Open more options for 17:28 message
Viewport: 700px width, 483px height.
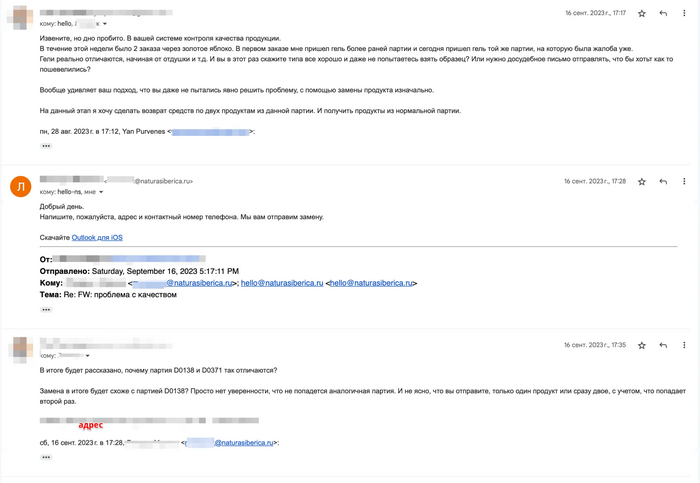(684, 182)
